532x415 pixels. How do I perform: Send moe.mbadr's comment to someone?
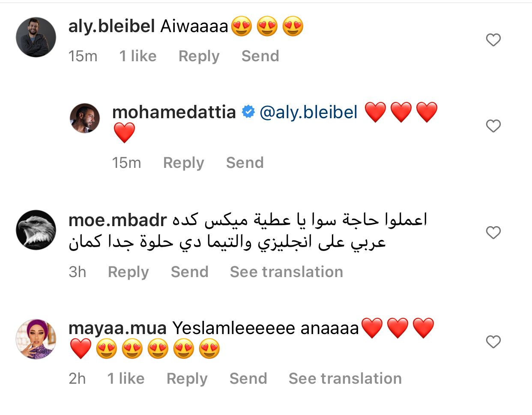pyautogui.click(x=189, y=272)
